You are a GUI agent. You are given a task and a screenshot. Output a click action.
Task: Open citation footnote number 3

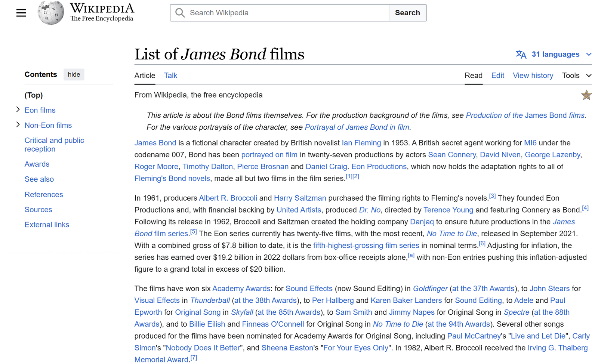(x=492, y=196)
